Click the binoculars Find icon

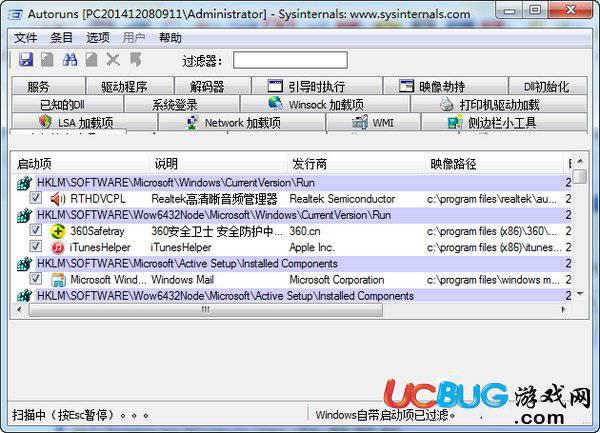70,60
